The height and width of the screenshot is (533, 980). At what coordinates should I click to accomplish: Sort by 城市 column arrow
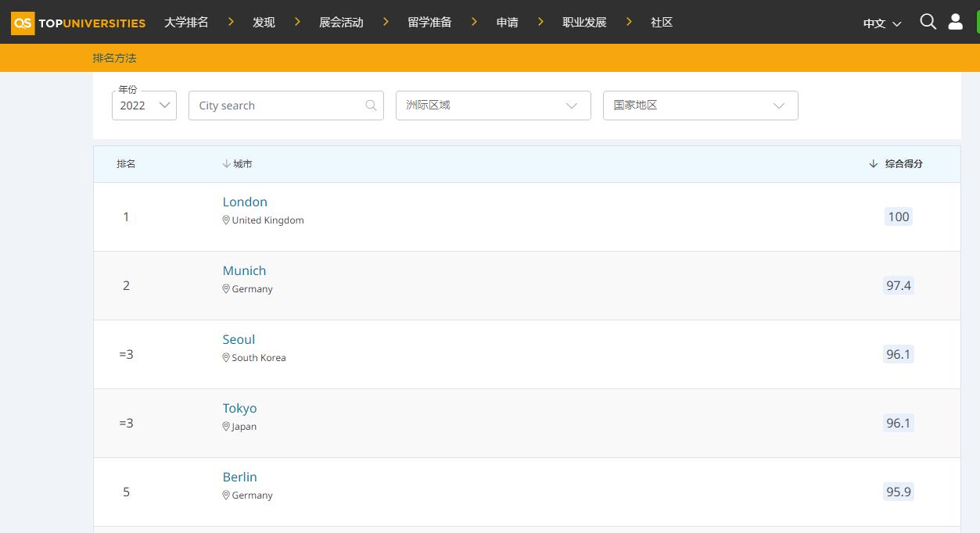pos(226,164)
